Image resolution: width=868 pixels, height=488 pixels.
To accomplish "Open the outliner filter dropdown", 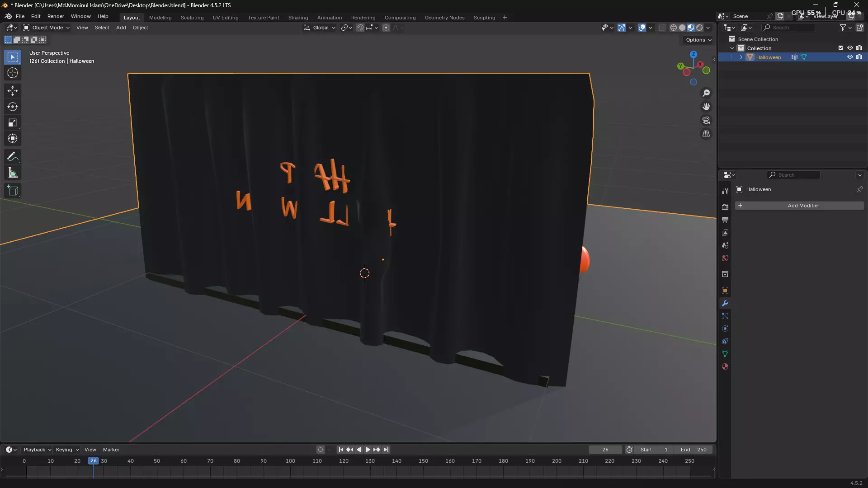I will coord(845,28).
